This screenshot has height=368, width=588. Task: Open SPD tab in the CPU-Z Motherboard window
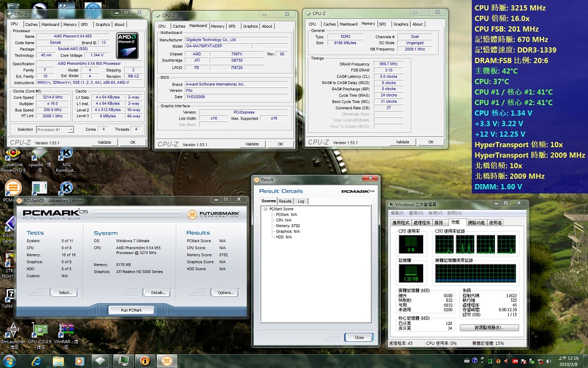pos(232,26)
